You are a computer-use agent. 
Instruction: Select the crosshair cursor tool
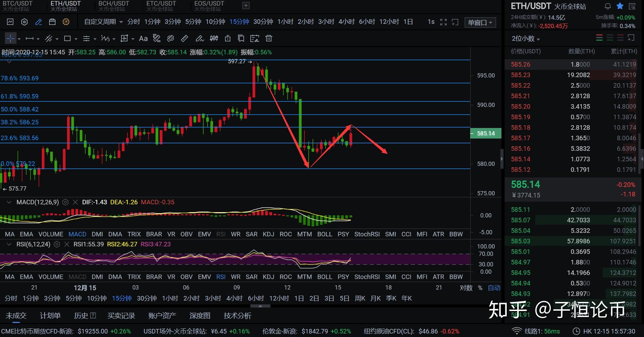click(x=11, y=38)
